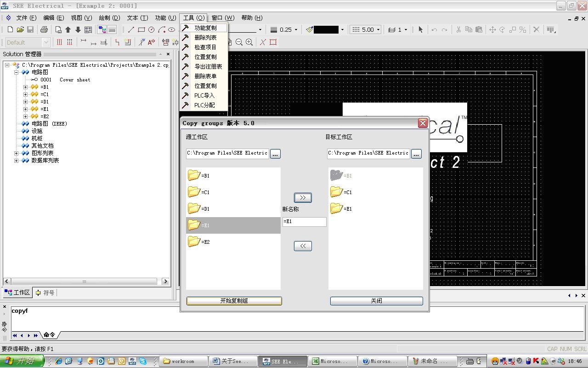Select =C1 folder in source list
The width and height of the screenshot is (588, 368).
click(x=233, y=192)
